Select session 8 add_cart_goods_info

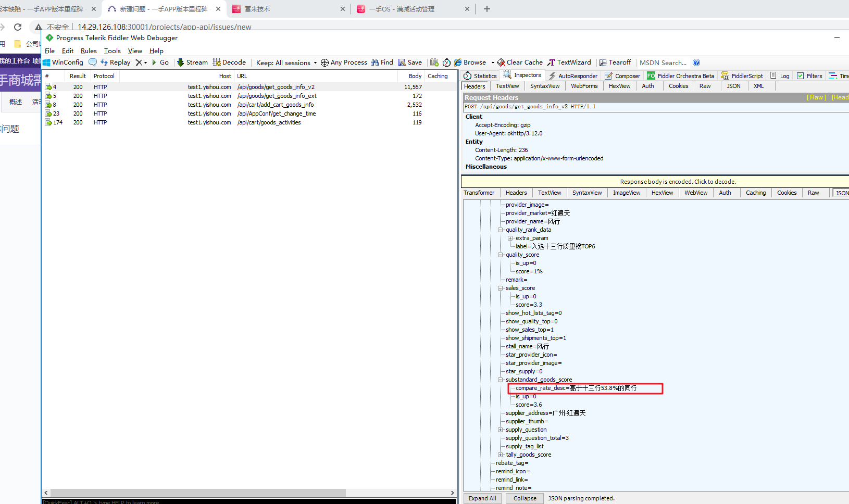coord(249,105)
